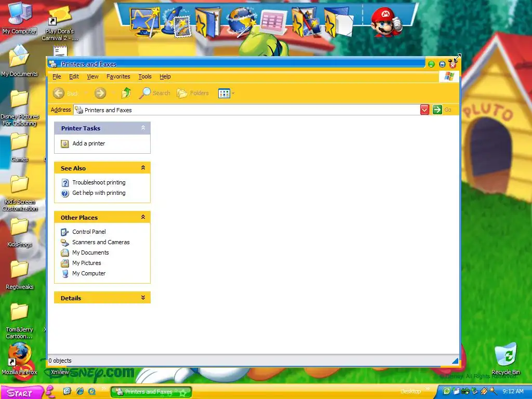Click wizard hat stamp icon in dock

click(177, 22)
